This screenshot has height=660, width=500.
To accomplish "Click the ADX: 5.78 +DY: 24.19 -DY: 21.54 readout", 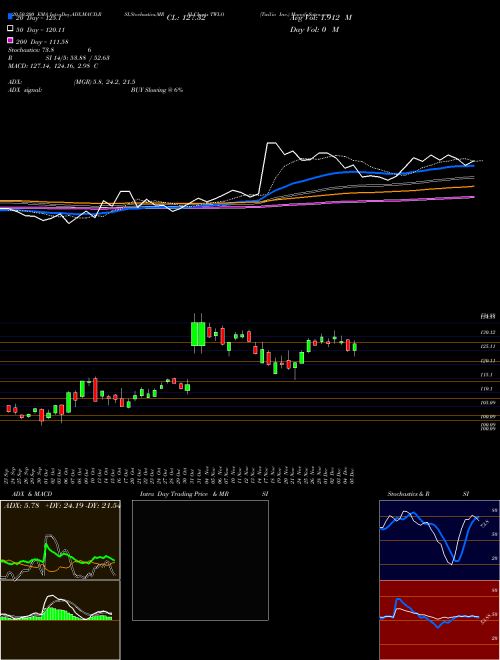I will pos(62,506).
